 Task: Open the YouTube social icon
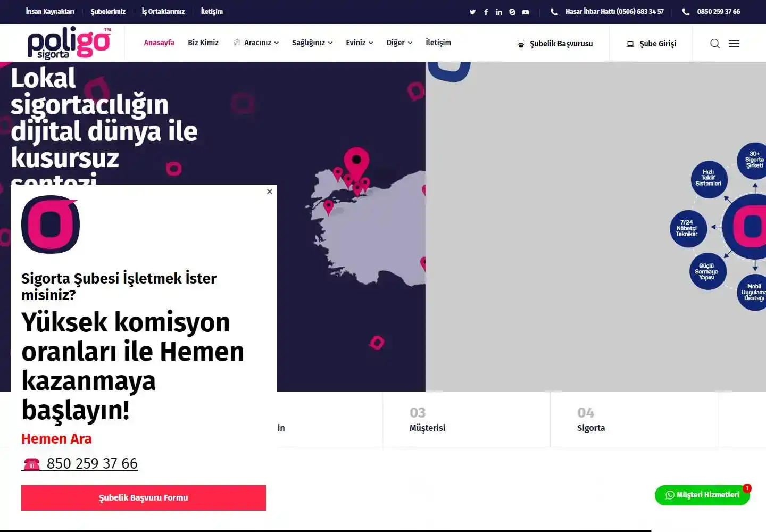click(526, 12)
